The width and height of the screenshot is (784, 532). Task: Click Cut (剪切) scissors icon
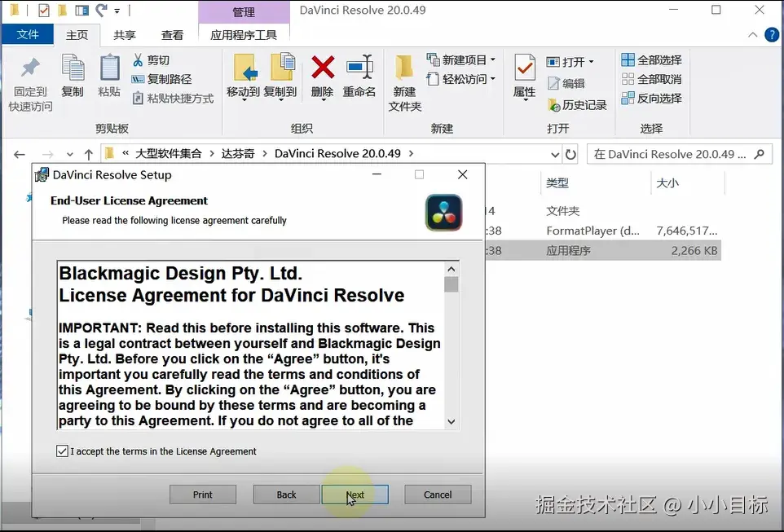138,60
